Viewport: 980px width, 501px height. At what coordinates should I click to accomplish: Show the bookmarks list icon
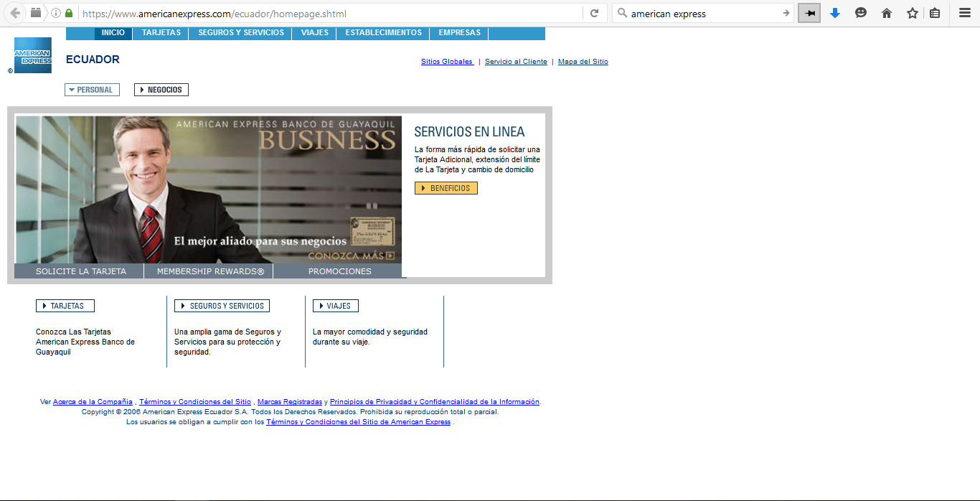tap(934, 13)
